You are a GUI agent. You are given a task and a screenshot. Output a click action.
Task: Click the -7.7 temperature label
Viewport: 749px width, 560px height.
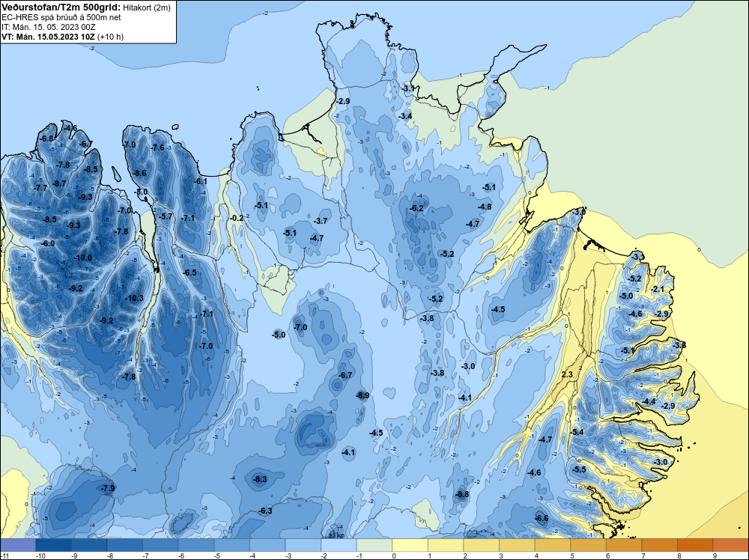point(41,188)
